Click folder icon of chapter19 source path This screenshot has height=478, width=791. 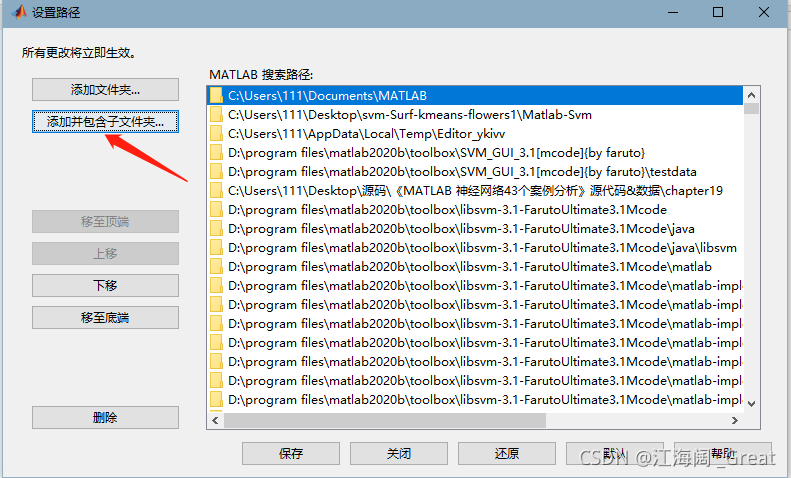[216, 191]
